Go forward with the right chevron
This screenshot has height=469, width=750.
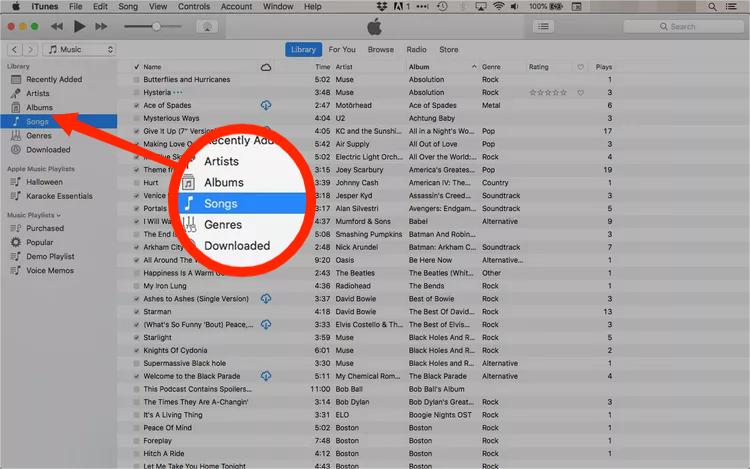click(31, 50)
